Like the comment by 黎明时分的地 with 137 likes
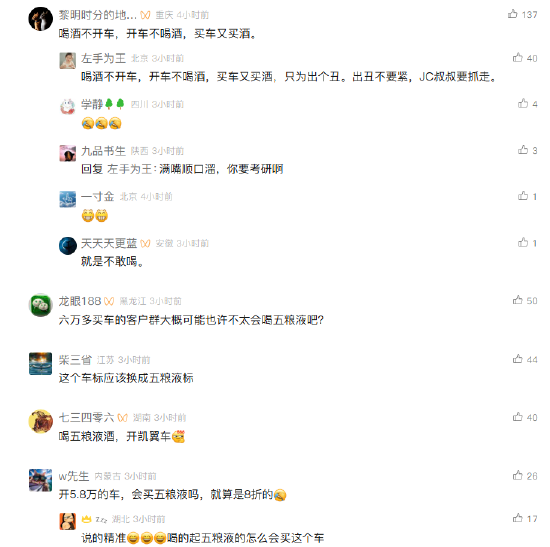Image resolution: width=550 pixels, height=547 pixels. 512,14
